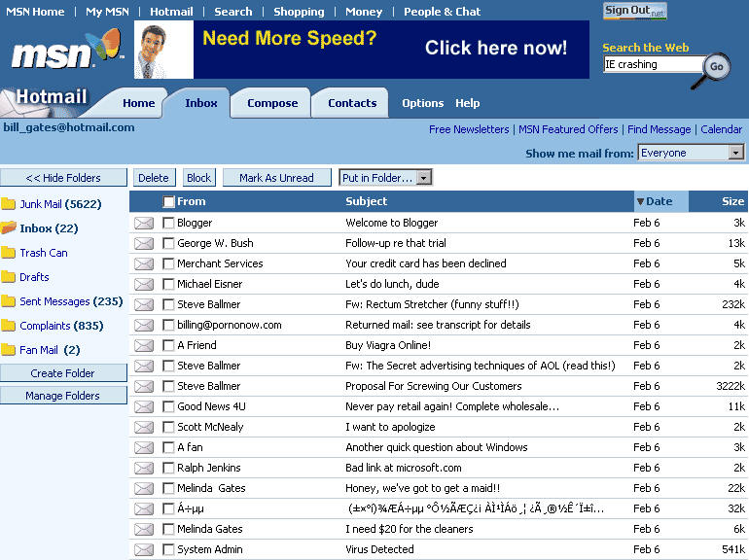Image resolution: width=749 pixels, height=560 pixels.
Task: Click the Mark As Unread button
Action: (276, 178)
